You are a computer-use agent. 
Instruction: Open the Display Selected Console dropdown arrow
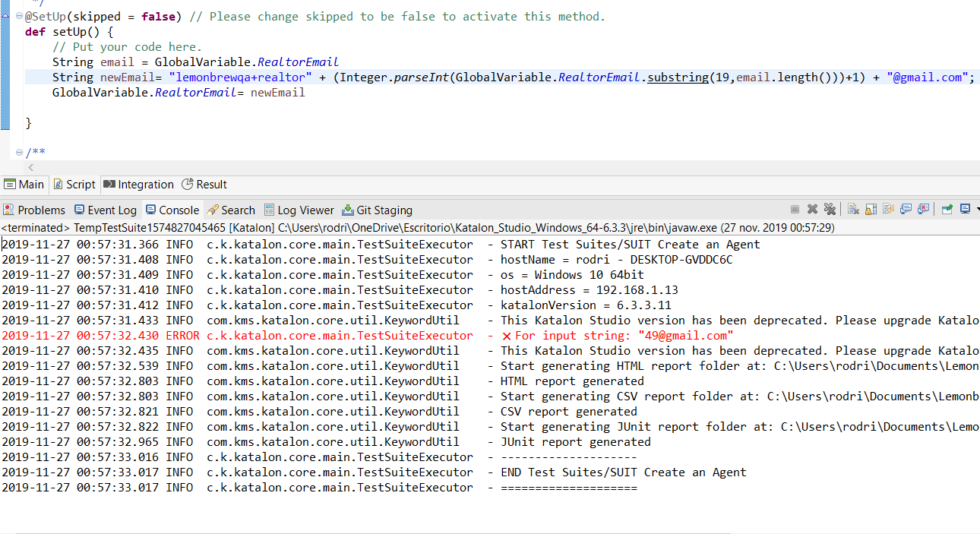pos(977,210)
